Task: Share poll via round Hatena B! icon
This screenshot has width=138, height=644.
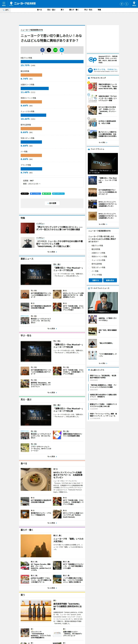Action: coord(62,50)
